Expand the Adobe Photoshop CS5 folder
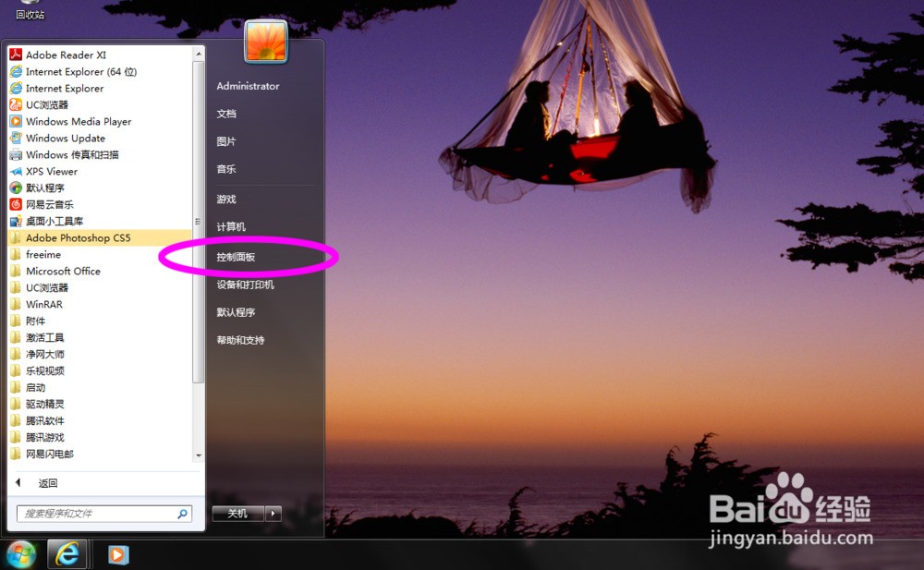924x570 pixels. [78, 238]
